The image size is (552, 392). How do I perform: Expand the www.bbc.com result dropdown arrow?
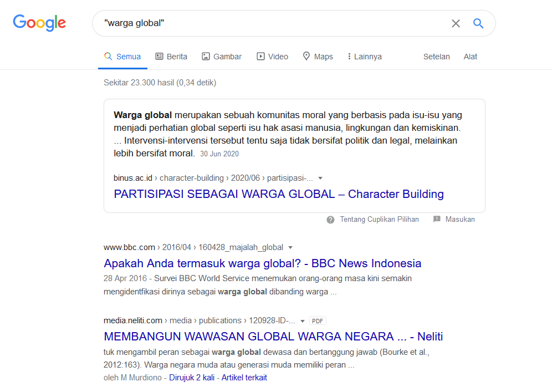point(290,248)
